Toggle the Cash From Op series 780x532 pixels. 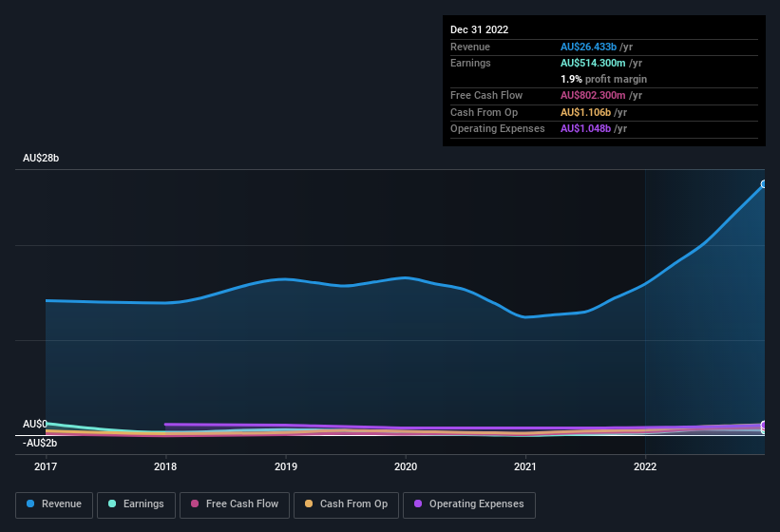coord(346,504)
